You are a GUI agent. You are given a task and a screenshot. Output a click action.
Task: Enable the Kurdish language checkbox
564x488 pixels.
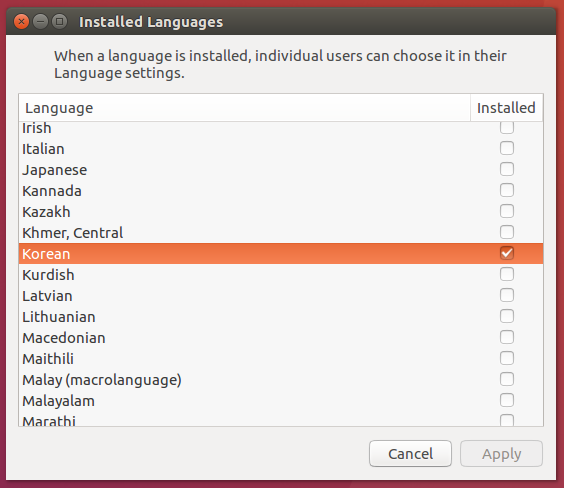tap(506, 274)
